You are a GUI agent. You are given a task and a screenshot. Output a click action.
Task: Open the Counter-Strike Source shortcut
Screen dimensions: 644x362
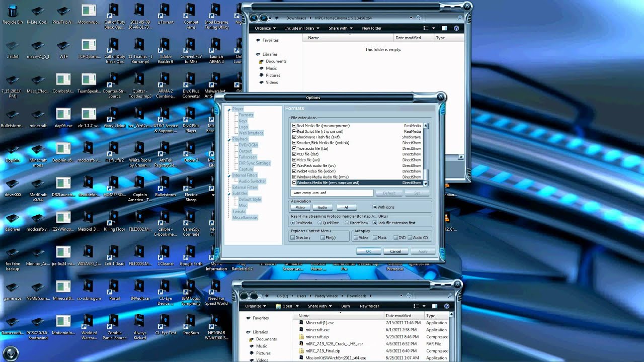(114, 85)
